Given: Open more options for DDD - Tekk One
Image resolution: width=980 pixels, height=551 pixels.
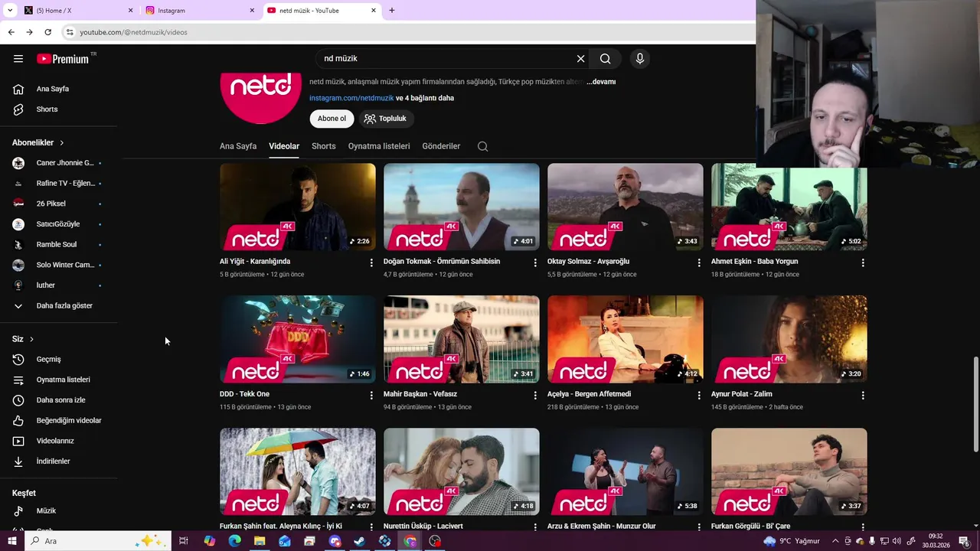Looking at the screenshot, I should (371, 396).
